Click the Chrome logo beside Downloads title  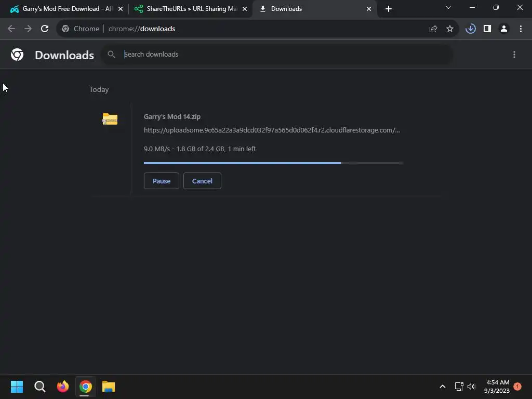17,55
